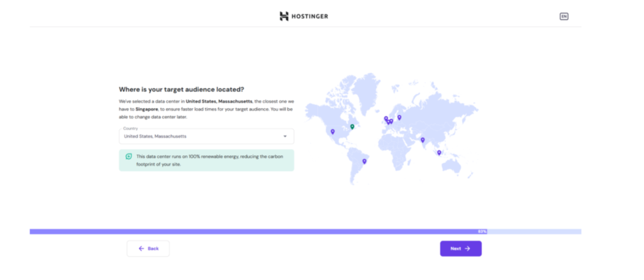Screen dimensions: 644x280
Task: Go back with the Back button
Action: [x=148, y=249]
